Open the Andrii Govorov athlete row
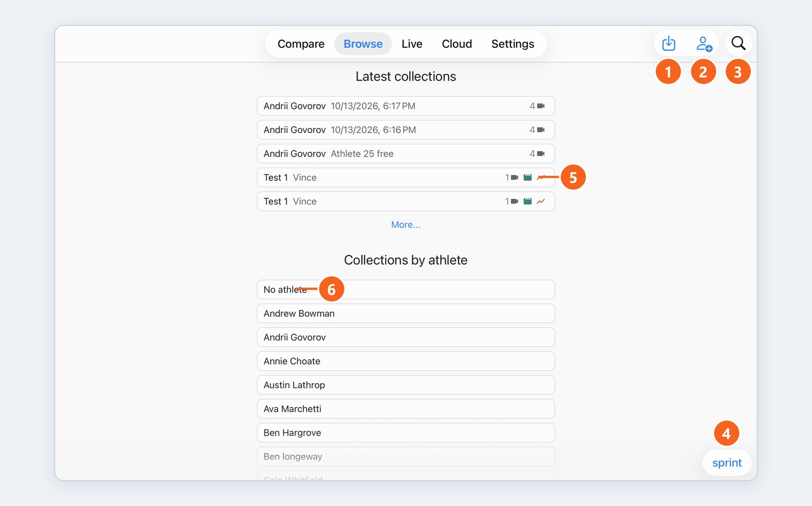 406,338
